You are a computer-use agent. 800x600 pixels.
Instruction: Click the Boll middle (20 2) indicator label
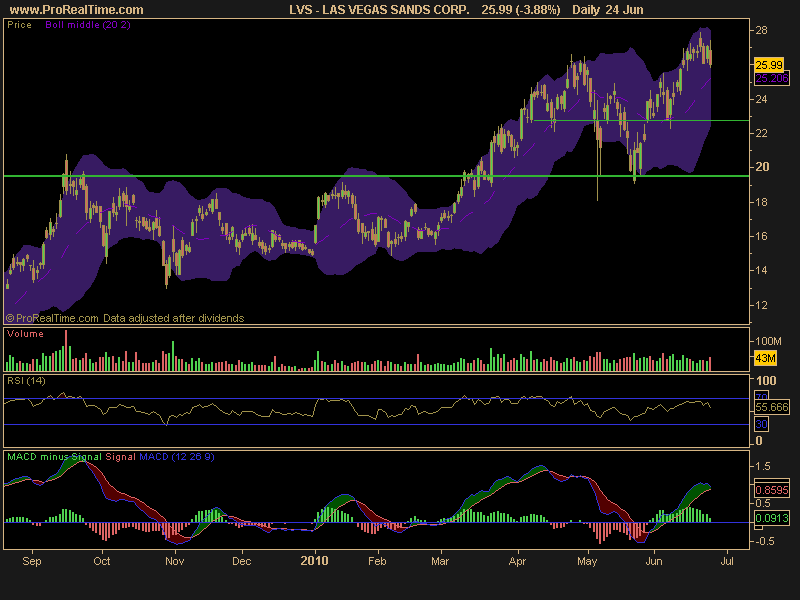click(88, 24)
